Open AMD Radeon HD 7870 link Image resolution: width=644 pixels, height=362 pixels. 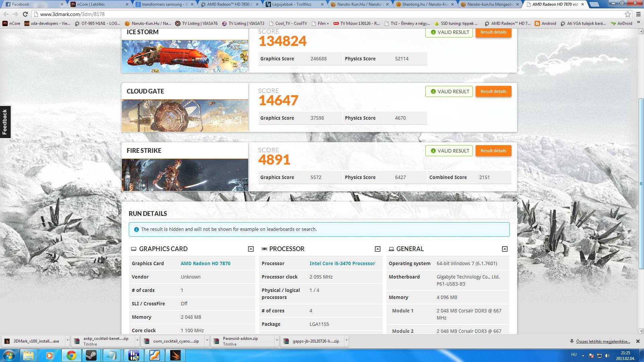[x=205, y=263]
